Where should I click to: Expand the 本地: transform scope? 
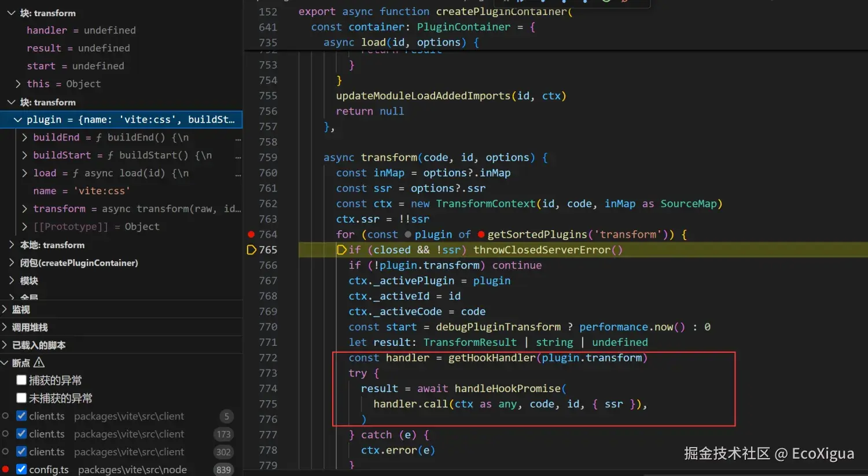coord(11,245)
